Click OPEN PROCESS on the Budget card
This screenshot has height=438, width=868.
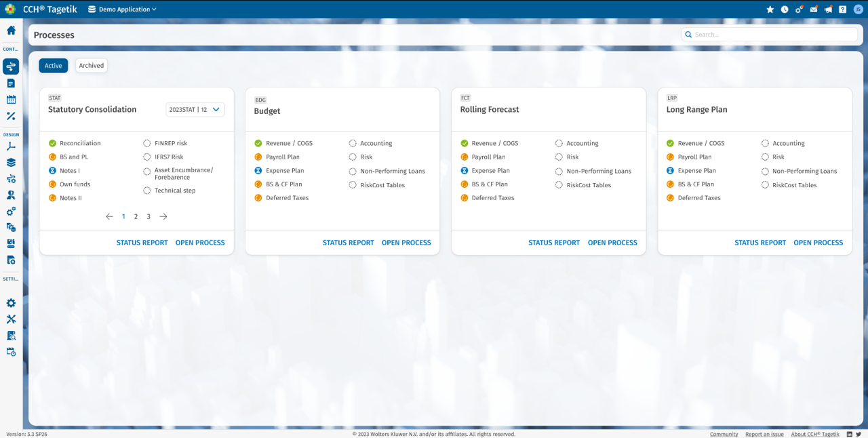coord(406,243)
